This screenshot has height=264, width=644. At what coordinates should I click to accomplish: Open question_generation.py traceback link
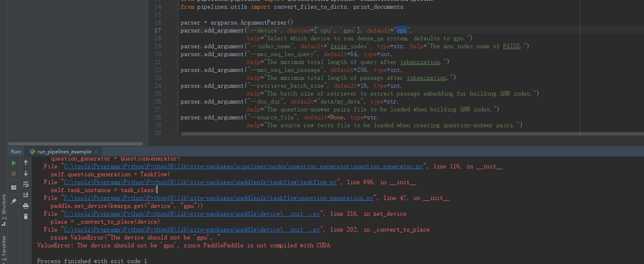click(x=216, y=198)
